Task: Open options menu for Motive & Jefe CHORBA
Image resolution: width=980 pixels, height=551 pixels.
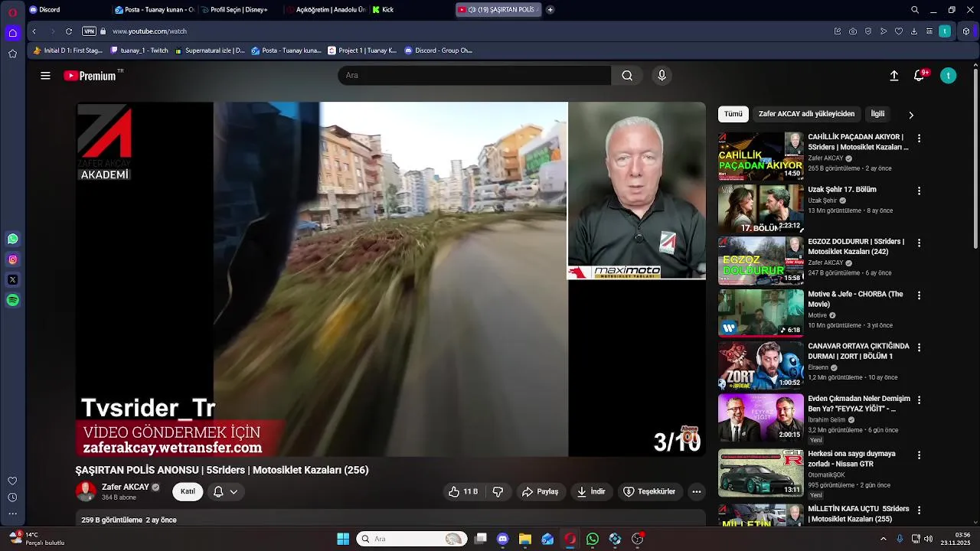Action: [x=919, y=295]
